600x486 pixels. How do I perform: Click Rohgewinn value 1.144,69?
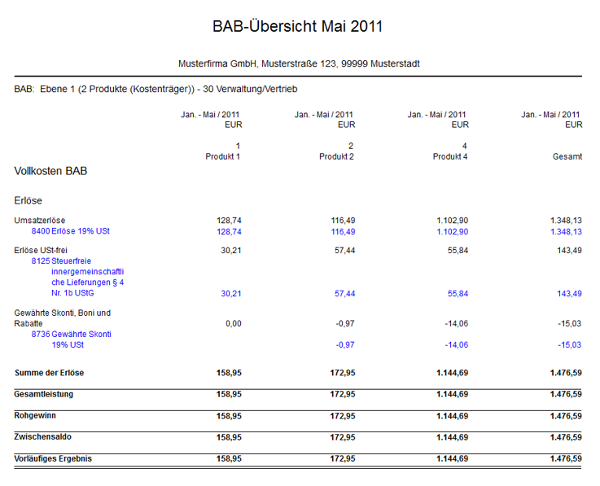(452, 416)
